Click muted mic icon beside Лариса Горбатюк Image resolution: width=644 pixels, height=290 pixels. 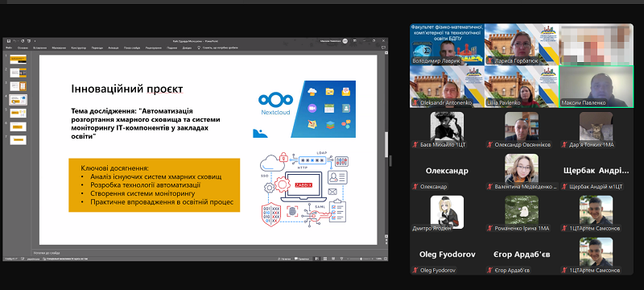click(490, 60)
